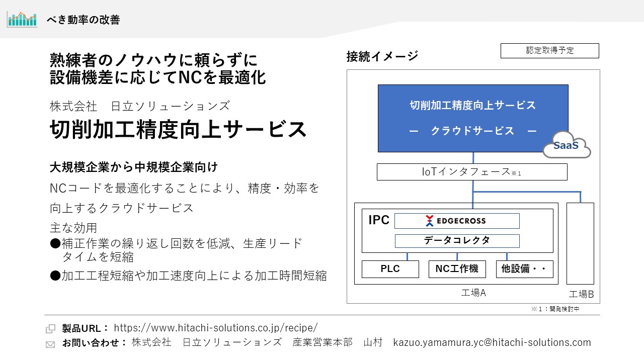The height and width of the screenshot is (362, 644).
Task: Click the 株式会社 日立ソリューションズ company name
Action: point(140,106)
